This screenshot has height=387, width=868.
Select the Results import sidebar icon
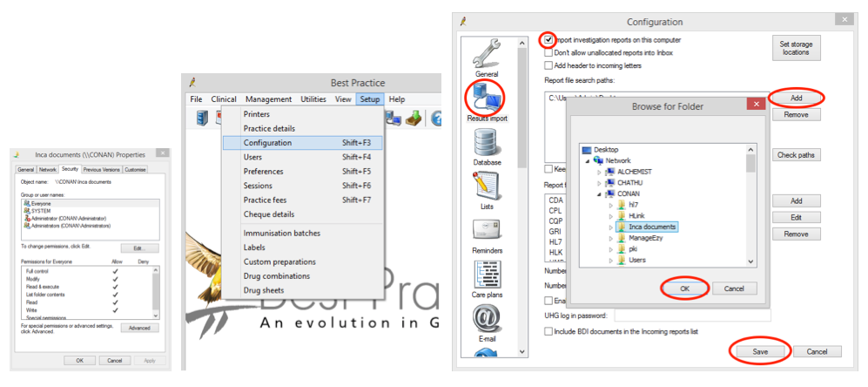click(488, 98)
